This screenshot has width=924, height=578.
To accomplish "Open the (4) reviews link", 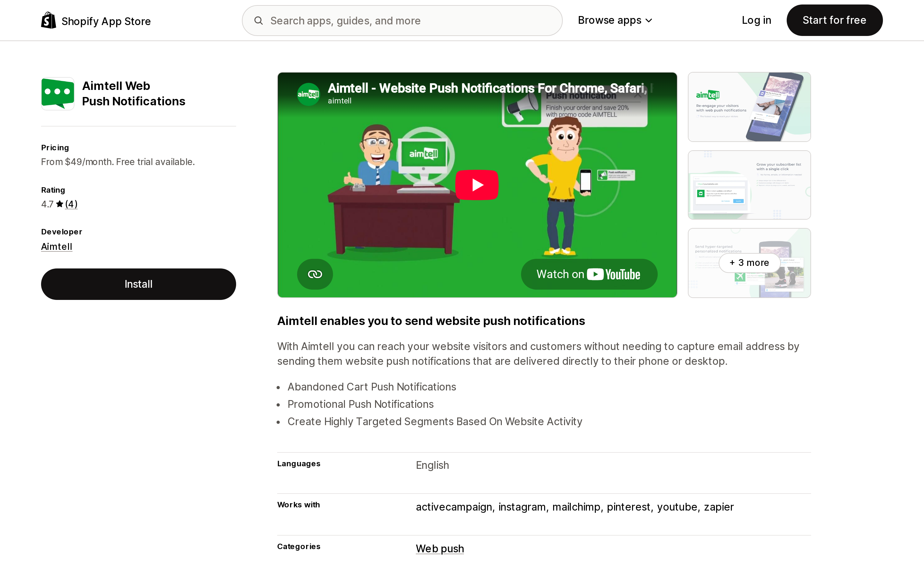I will click(71, 204).
